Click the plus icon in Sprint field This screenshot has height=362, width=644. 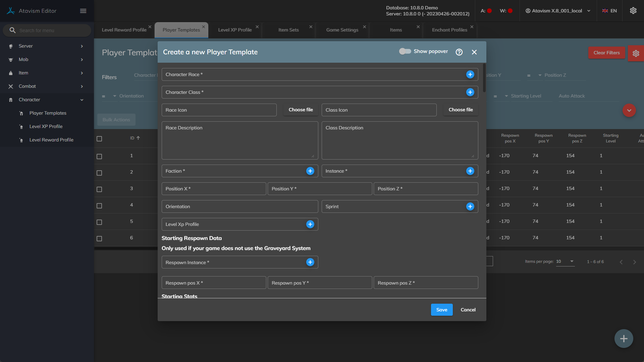(x=470, y=206)
